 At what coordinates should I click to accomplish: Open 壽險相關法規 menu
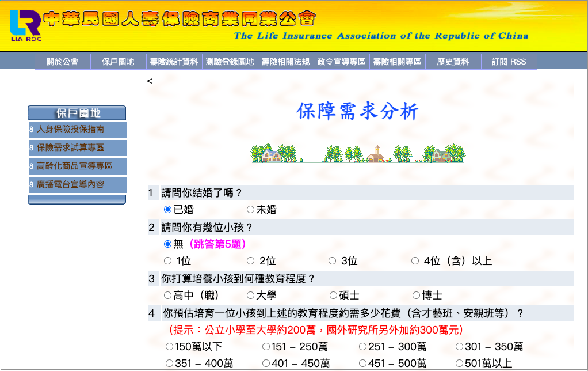(285, 62)
